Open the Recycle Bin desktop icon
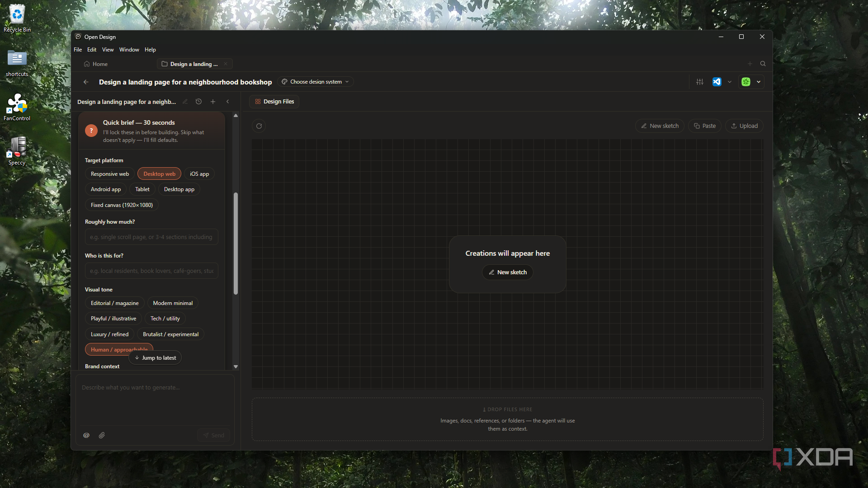 17,19
